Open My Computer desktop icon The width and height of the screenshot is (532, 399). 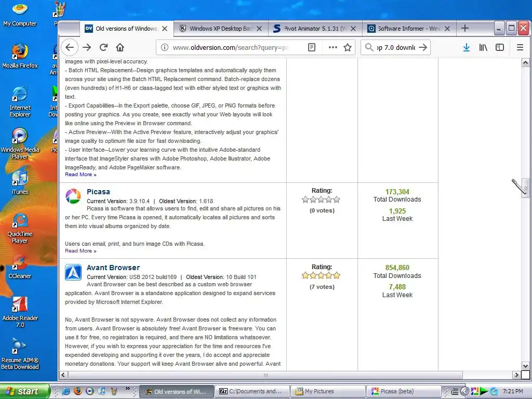point(20,15)
